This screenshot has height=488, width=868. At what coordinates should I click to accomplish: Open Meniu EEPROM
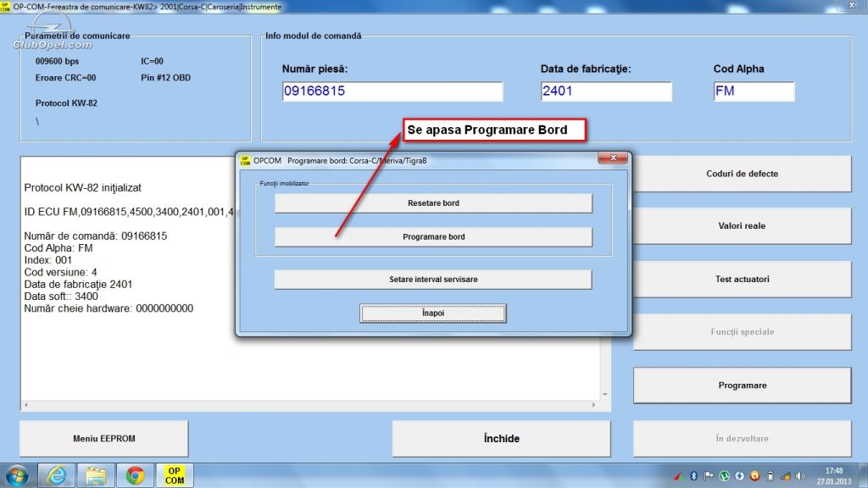[104, 439]
